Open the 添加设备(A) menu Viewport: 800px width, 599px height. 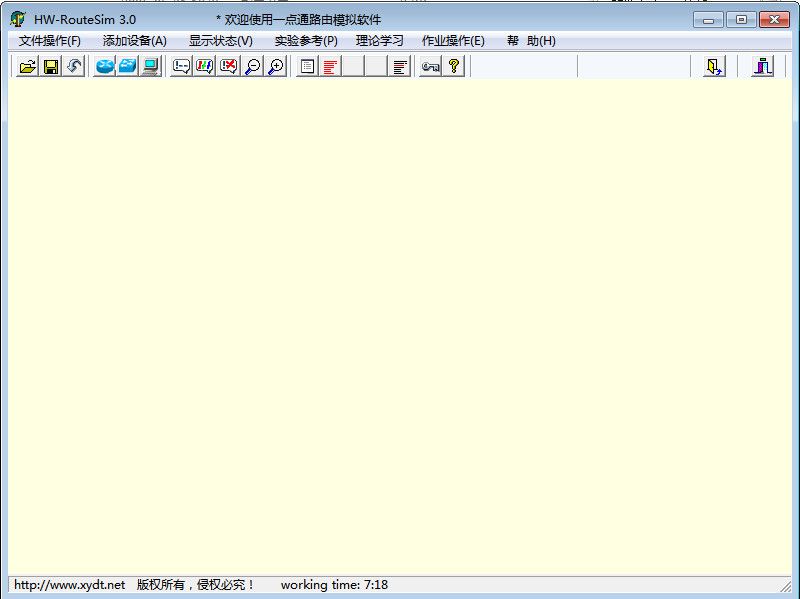coord(135,41)
